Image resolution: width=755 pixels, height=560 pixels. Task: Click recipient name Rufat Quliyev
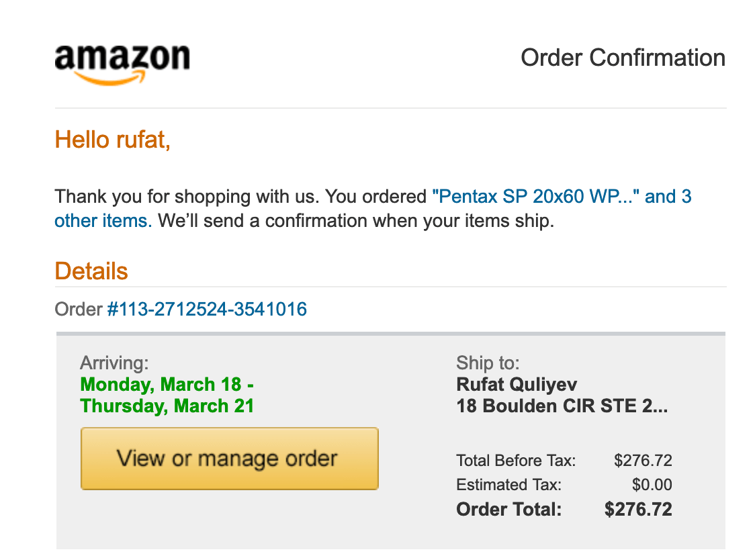pos(516,384)
